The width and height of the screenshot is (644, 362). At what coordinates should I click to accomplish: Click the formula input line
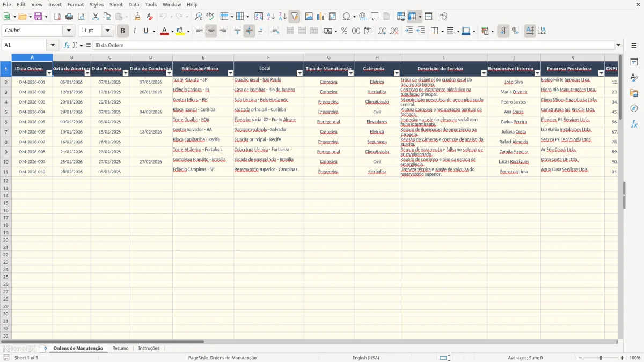[353, 45]
